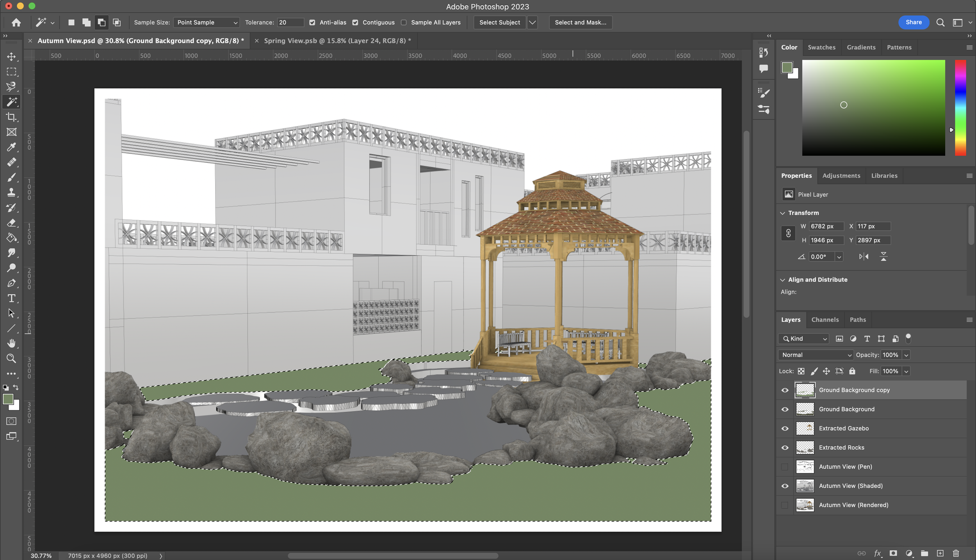Open the blend mode Normal dropdown
This screenshot has height=560, width=976.
pos(816,355)
